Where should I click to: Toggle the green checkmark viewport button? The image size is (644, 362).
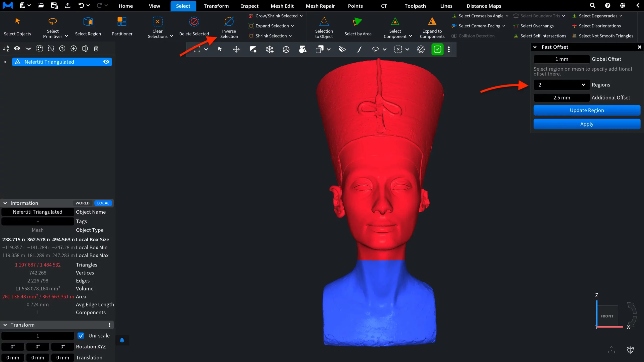(437, 49)
